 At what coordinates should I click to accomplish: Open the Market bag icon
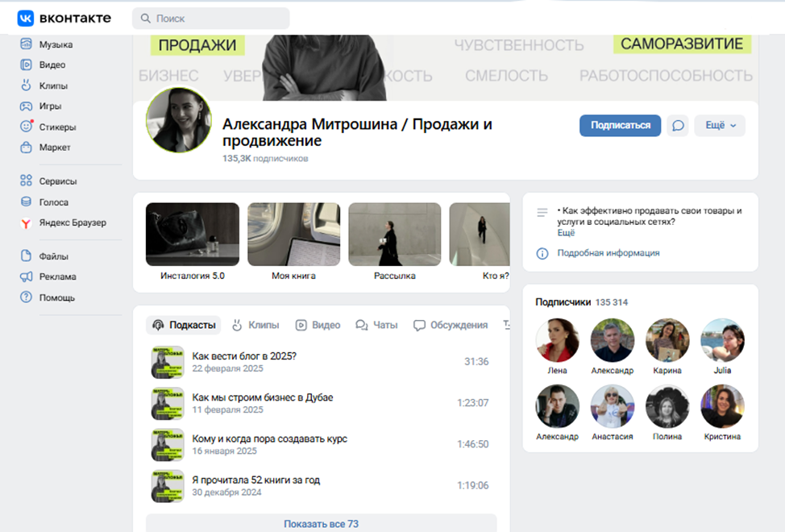(26, 148)
